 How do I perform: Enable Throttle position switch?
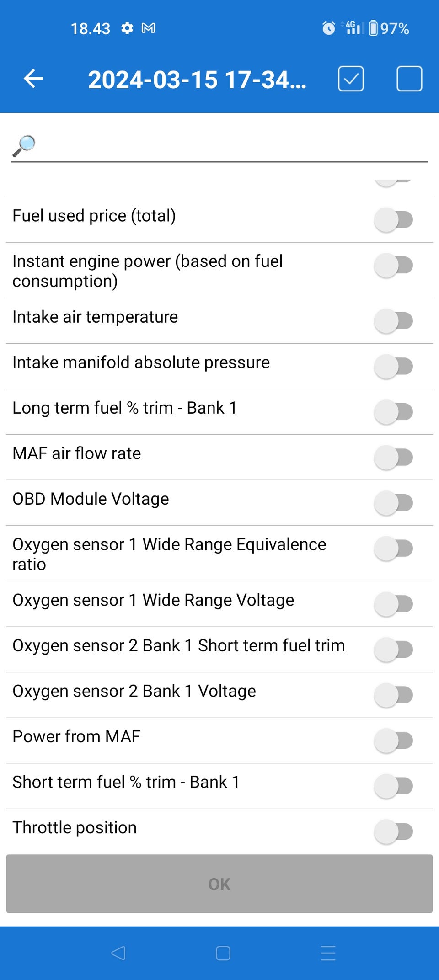tap(393, 831)
